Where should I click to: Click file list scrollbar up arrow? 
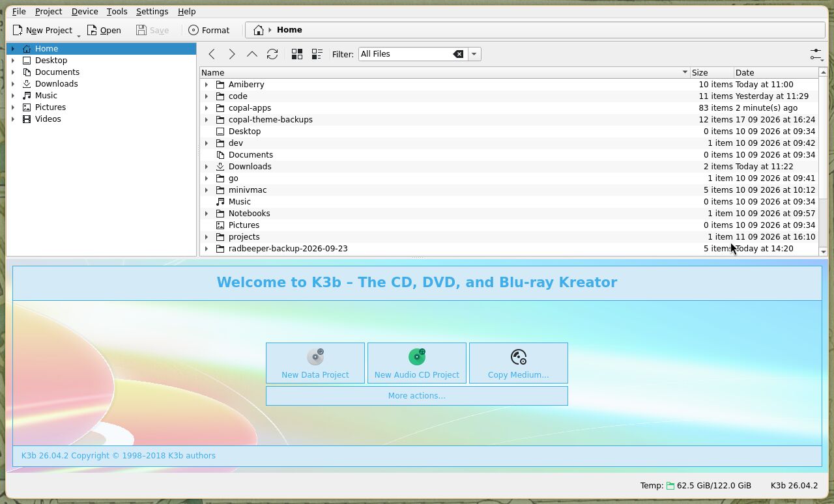point(823,72)
